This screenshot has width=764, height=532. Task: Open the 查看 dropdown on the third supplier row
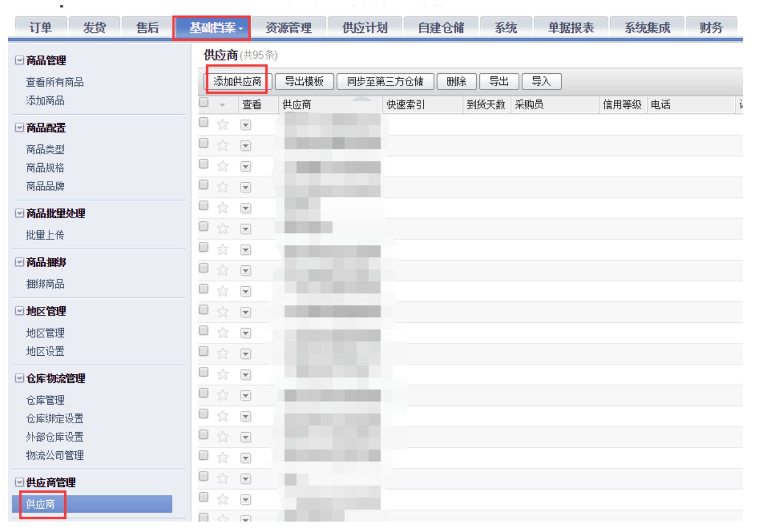point(245,166)
